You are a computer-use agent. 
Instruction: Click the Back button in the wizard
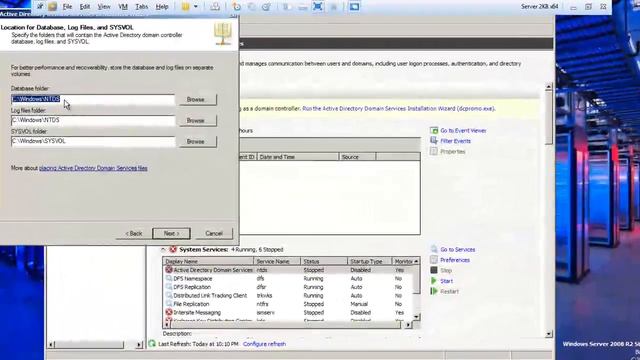click(x=133, y=233)
